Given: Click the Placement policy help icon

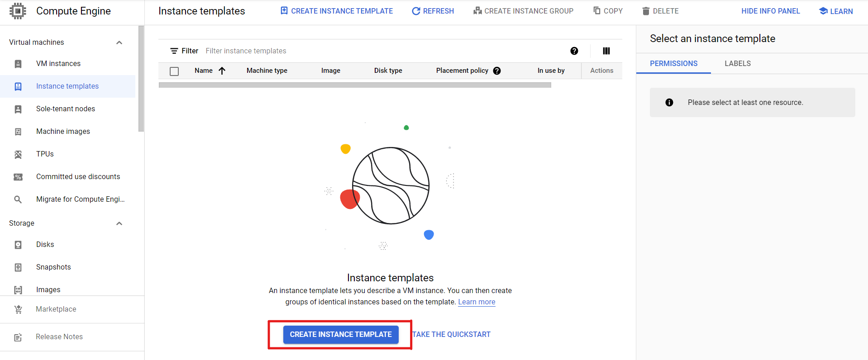Looking at the screenshot, I should [497, 71].
